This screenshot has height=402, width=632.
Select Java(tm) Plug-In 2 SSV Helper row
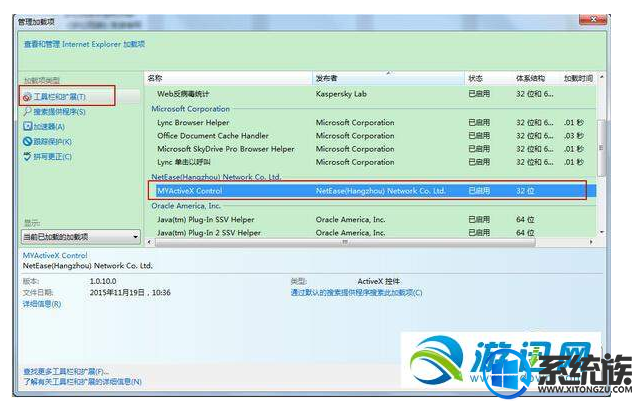(x=371, y=233)
